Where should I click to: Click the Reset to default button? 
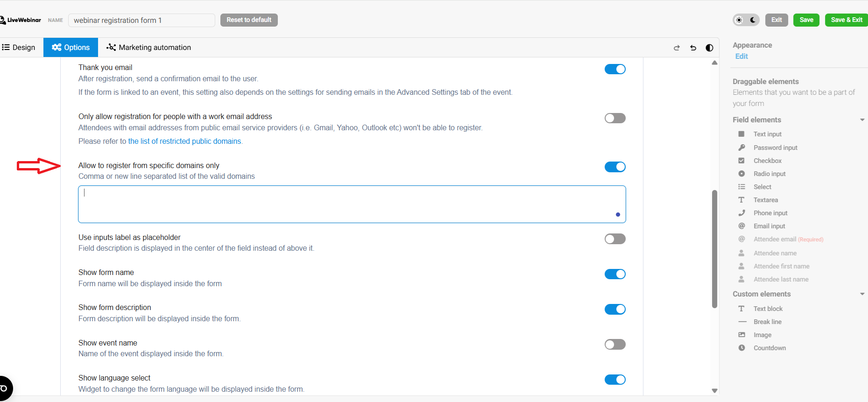249,20
